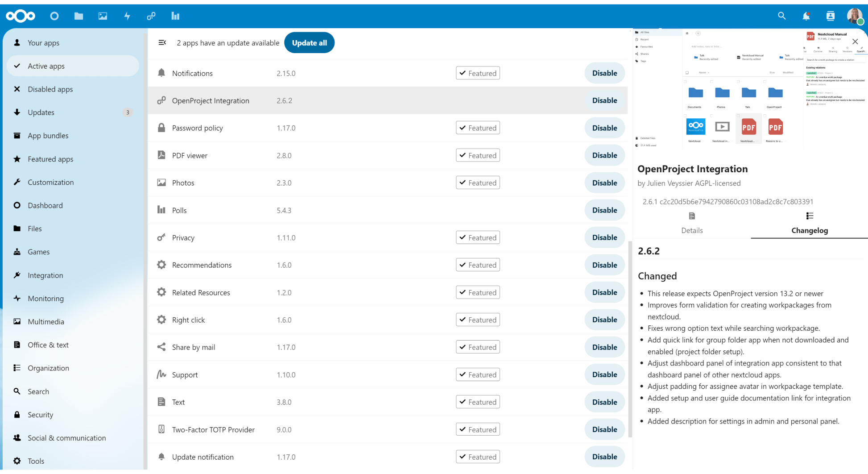Open the notifications bell in header

point(806,16)
